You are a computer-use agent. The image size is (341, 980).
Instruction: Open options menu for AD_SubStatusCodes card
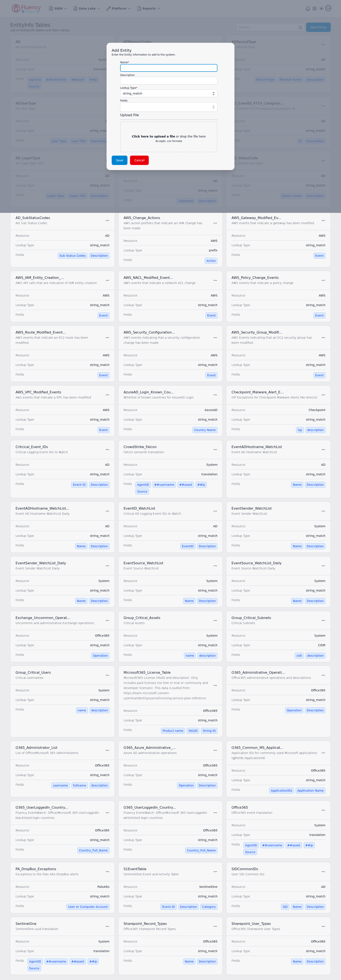107,221
